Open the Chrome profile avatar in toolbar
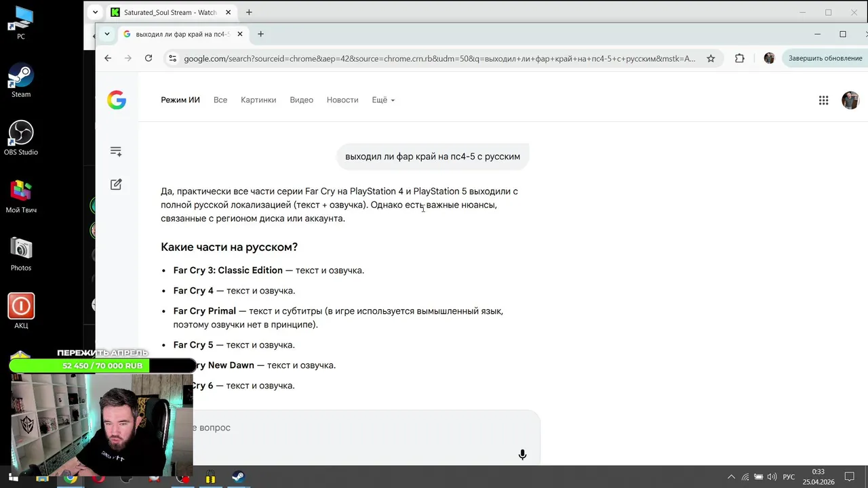 [x=769, y=58]
